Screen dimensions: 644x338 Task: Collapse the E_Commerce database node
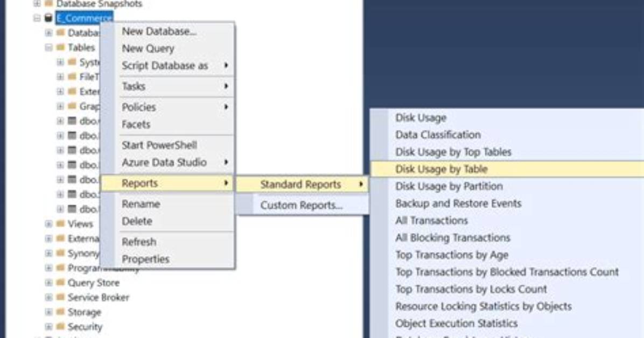click(37, 18)
